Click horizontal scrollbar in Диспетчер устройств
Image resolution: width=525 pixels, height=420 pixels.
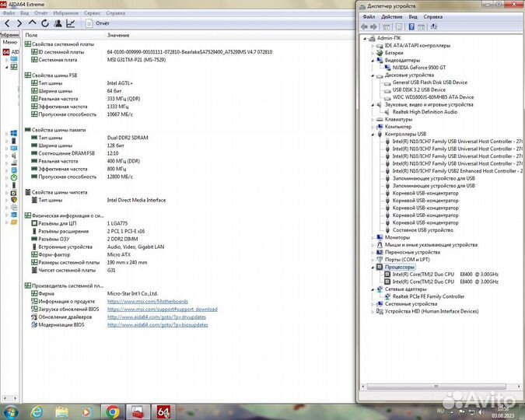coord(436,387)
